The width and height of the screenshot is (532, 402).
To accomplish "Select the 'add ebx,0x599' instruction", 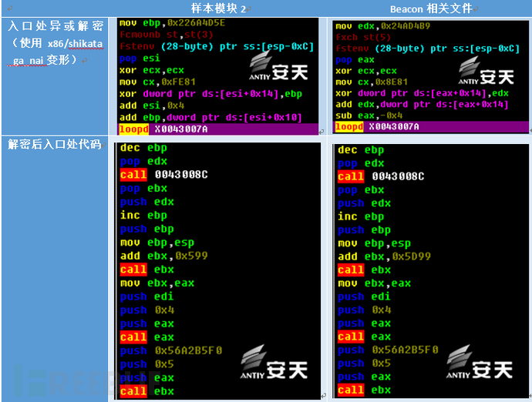I will (164, 256).
